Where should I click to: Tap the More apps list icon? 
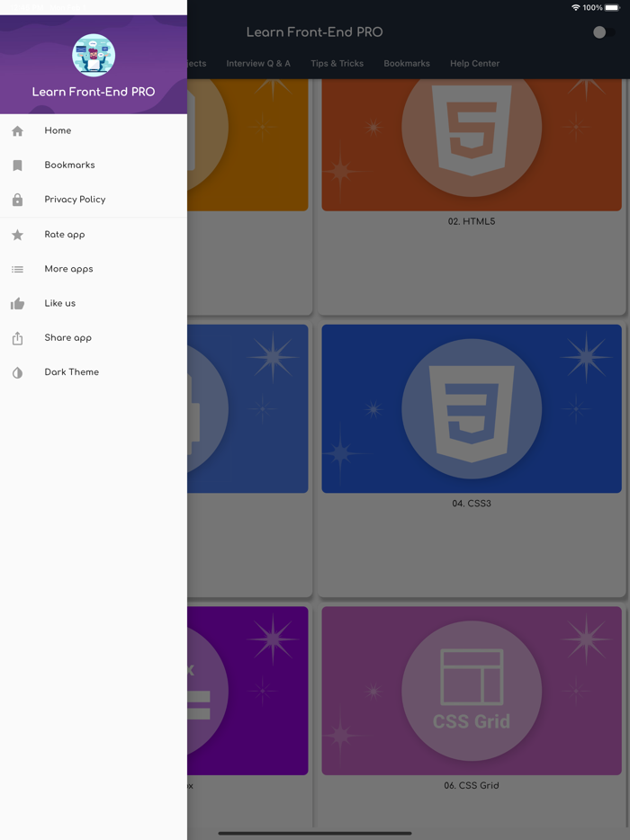coord(18,269)
